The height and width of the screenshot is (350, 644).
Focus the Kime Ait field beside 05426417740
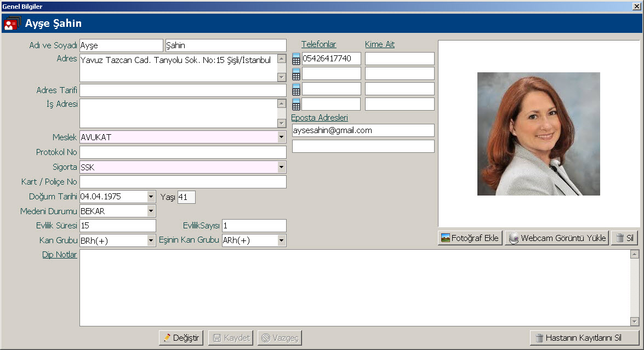400,59
